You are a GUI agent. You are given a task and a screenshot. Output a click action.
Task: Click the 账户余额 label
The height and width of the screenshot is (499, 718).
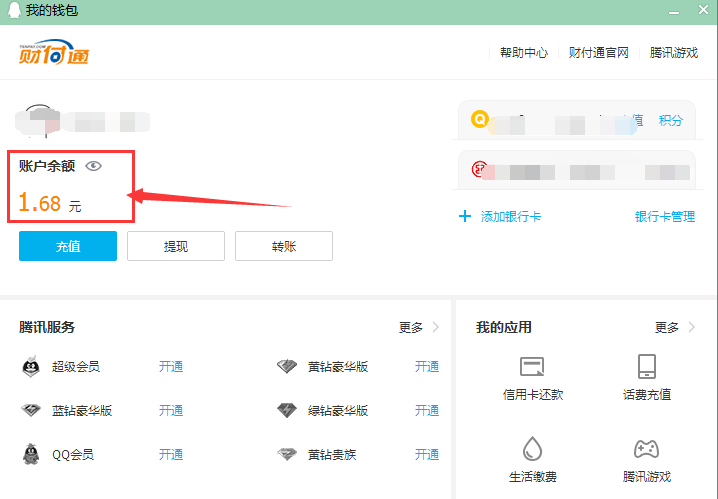47,166
